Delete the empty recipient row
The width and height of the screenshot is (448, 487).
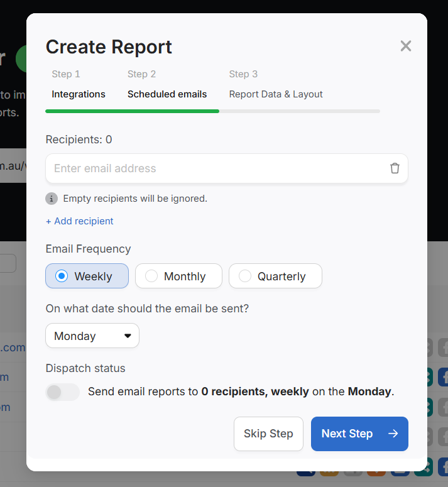click(x=395, y=168)
